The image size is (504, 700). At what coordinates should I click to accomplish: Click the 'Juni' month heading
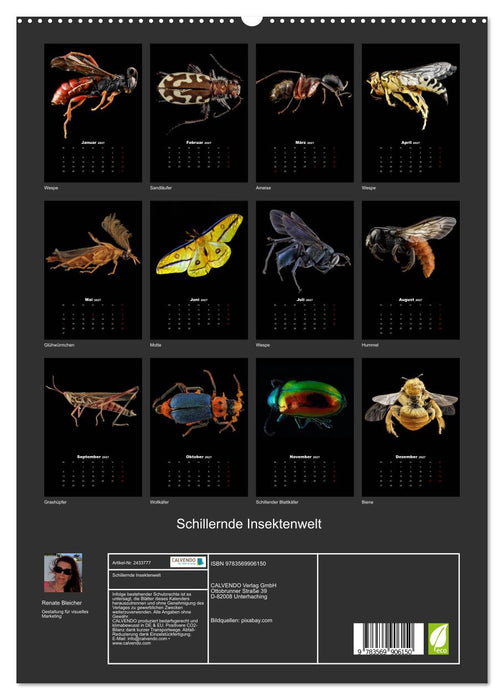(195, 300)
